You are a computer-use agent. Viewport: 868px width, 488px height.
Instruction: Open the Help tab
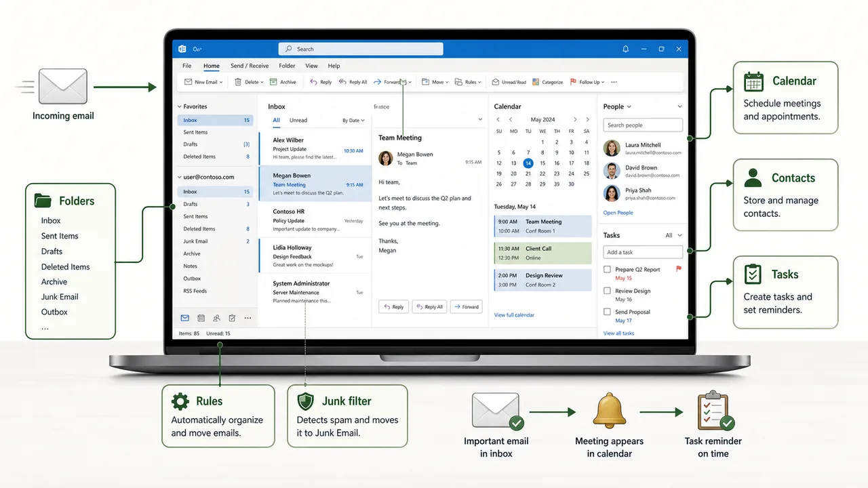(334, 66)
